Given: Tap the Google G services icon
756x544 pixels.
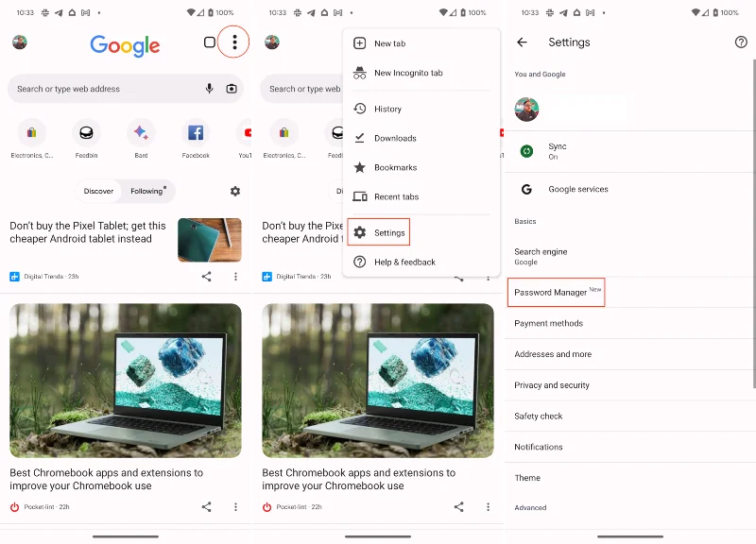Looking at the screenshot, I should coord(527,190).
